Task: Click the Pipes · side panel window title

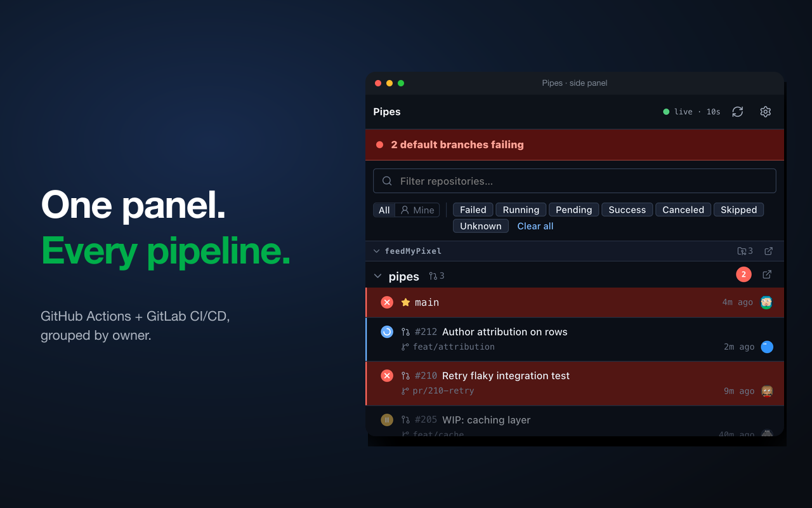Action: (575, 83)
